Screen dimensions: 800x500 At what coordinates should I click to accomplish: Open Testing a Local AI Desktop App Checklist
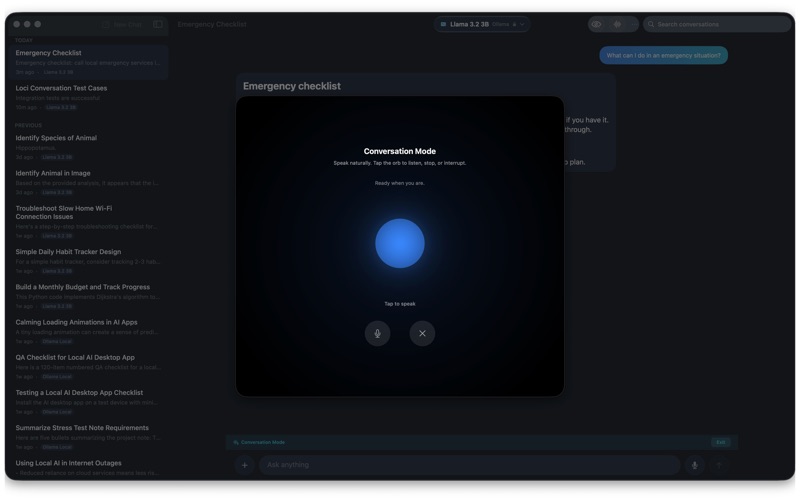click(88, 402)
